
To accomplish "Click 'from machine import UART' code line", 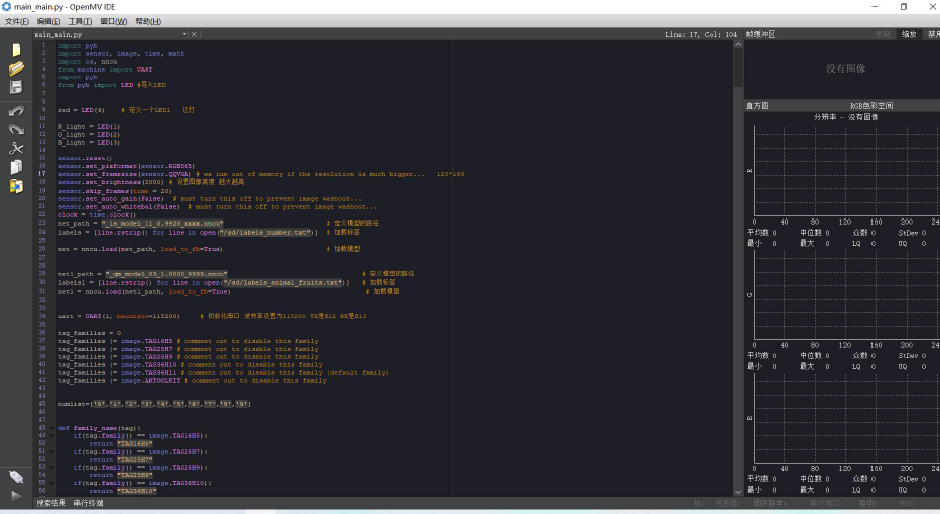I will click(x=105, y=70).
